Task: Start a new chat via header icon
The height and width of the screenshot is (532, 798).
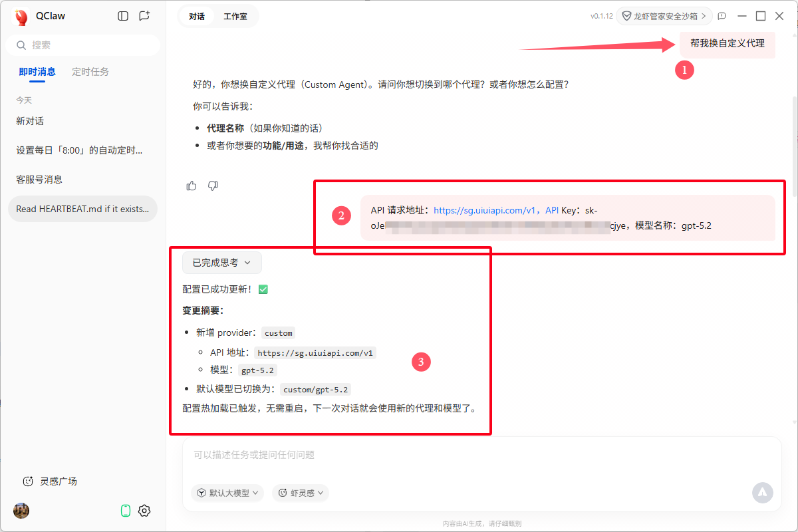Action: pos(144,16)
